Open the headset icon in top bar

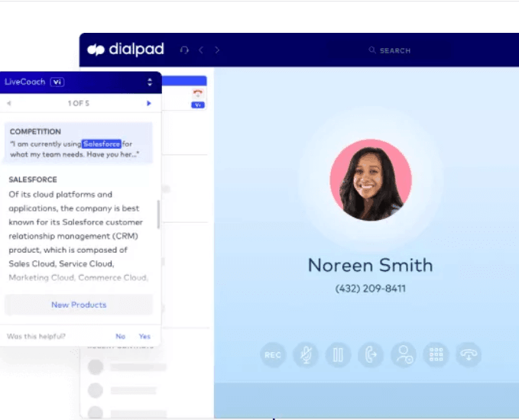(x=184, y=50)
